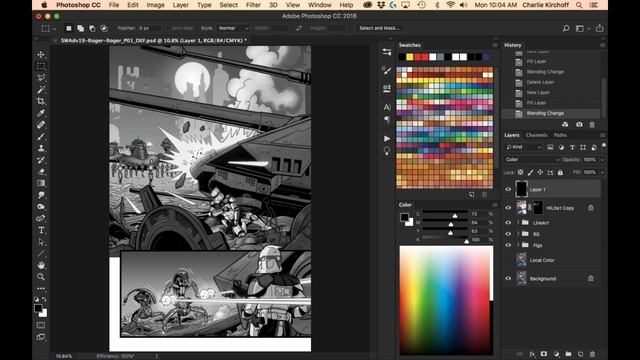
Task: Switch to the Channels tab
Action: click(536, 135)
